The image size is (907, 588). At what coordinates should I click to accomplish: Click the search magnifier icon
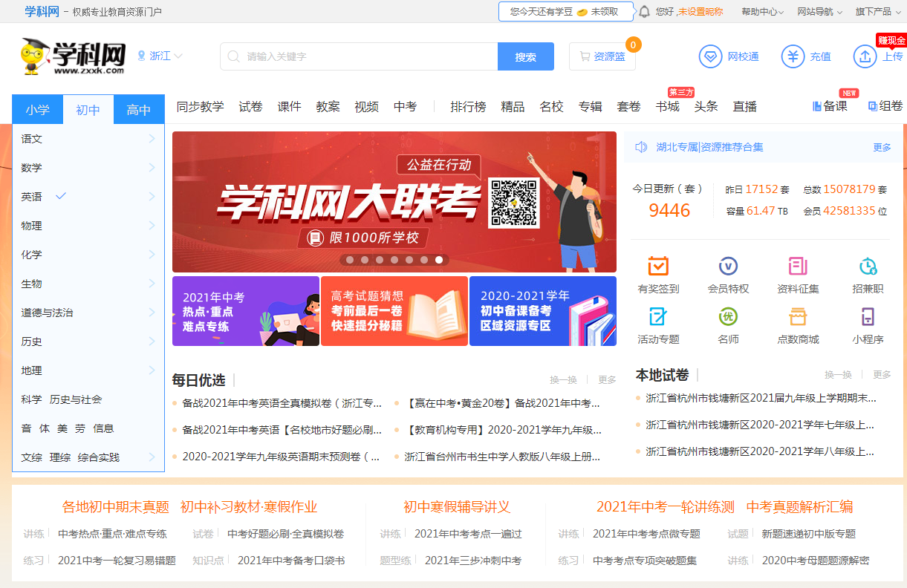tap(234, 56)
